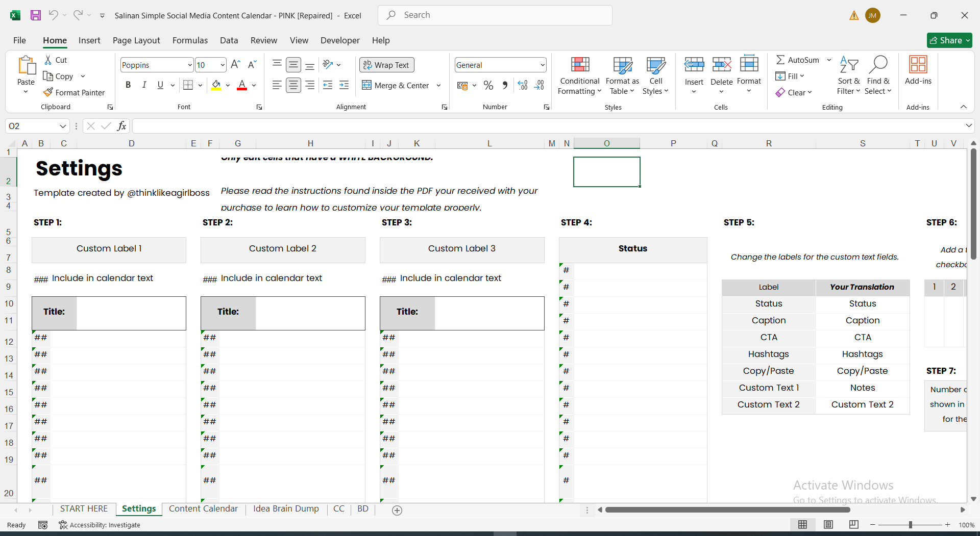This screenshot has height=536, width=980.
Task: Click Accessibility: Investigate in status bar
Action: [x=100, y=525]
